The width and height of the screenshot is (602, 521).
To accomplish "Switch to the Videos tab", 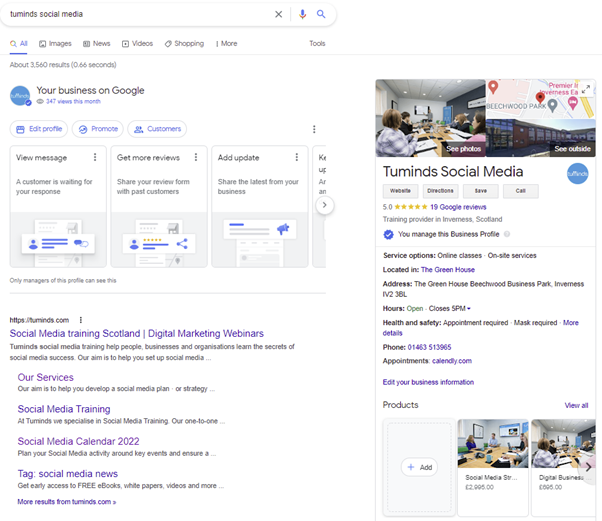I will 137,43.
